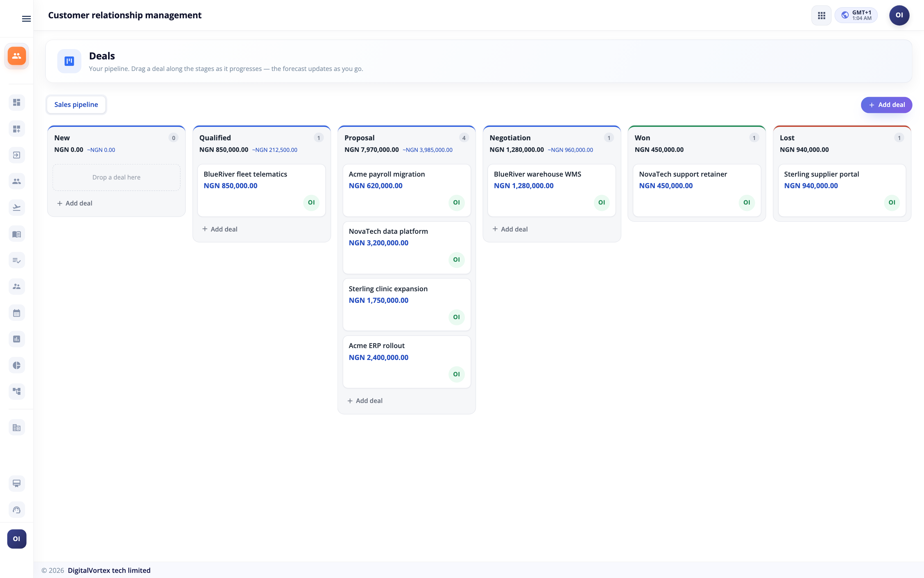Open the login-arrow sidebar icon
924x578 pixels.
tap(16, 155)
